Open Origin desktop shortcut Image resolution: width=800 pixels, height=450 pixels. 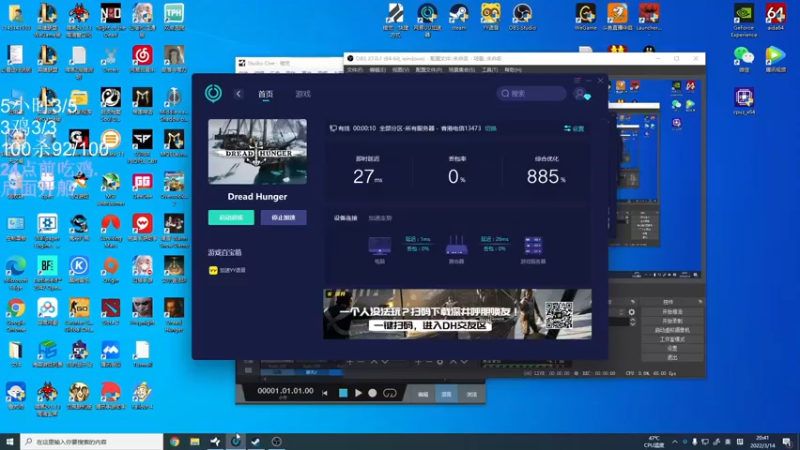coord(111,270)
